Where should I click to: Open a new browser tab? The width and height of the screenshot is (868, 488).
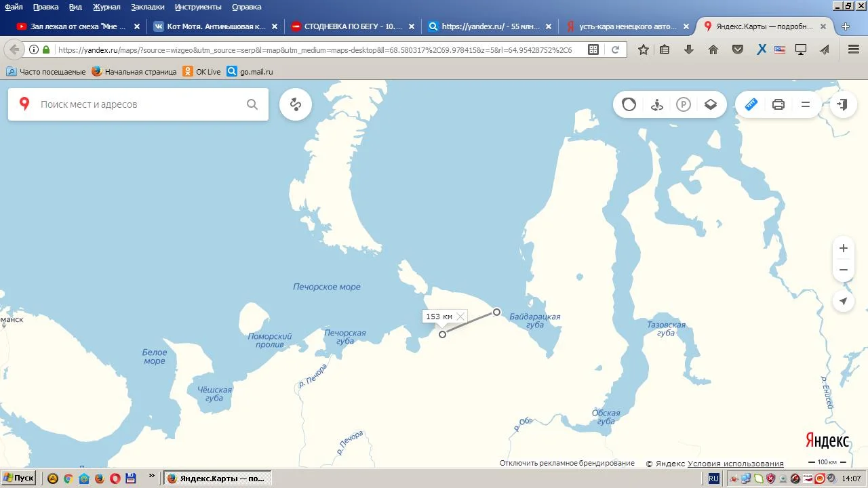846,27
